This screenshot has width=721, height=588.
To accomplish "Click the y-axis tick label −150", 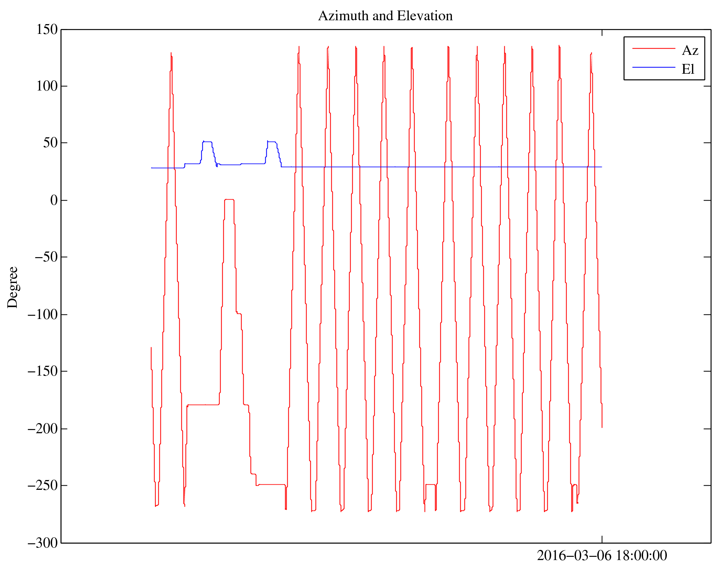I will coord(43,371).
